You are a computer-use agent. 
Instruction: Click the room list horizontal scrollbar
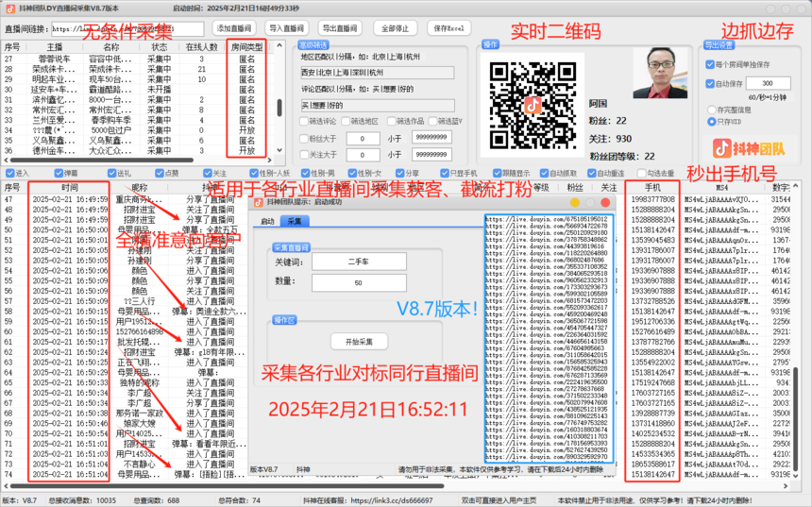tap(102, 160)
